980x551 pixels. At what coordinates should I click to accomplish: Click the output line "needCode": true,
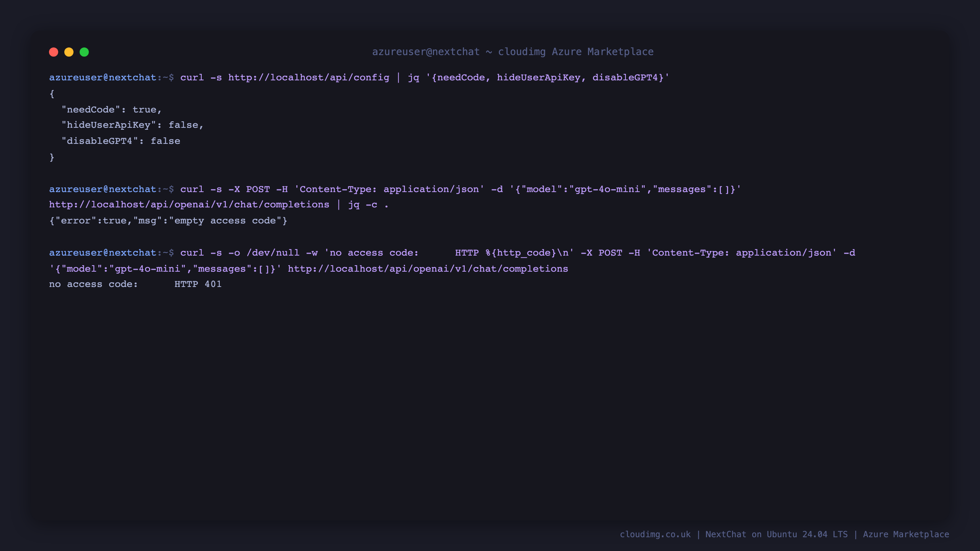(x=112, y=109)
